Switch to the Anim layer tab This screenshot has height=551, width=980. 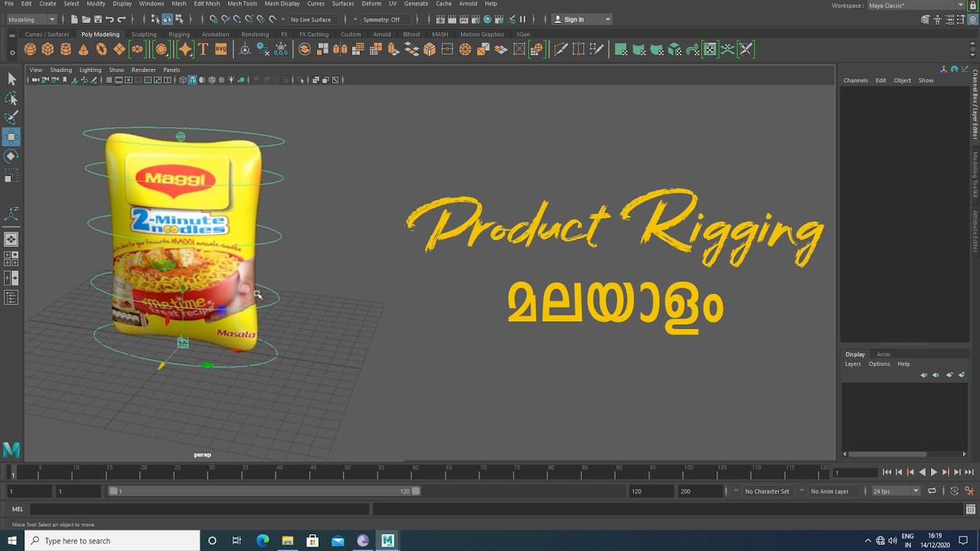pyautogui.click(x=883, y=354)
